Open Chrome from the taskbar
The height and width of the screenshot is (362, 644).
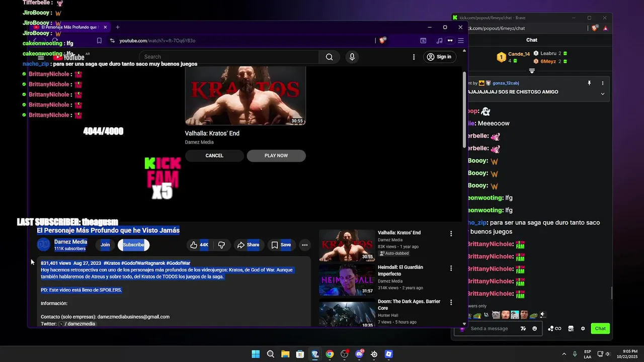(x=330, y=354)
